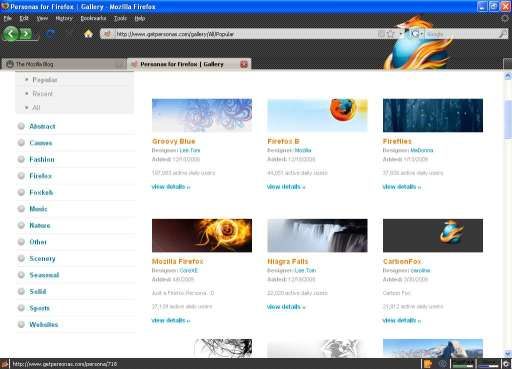This screenshot has width=512, height=369.
Task: Open the Tools menu
Action: tap(120, 18)
